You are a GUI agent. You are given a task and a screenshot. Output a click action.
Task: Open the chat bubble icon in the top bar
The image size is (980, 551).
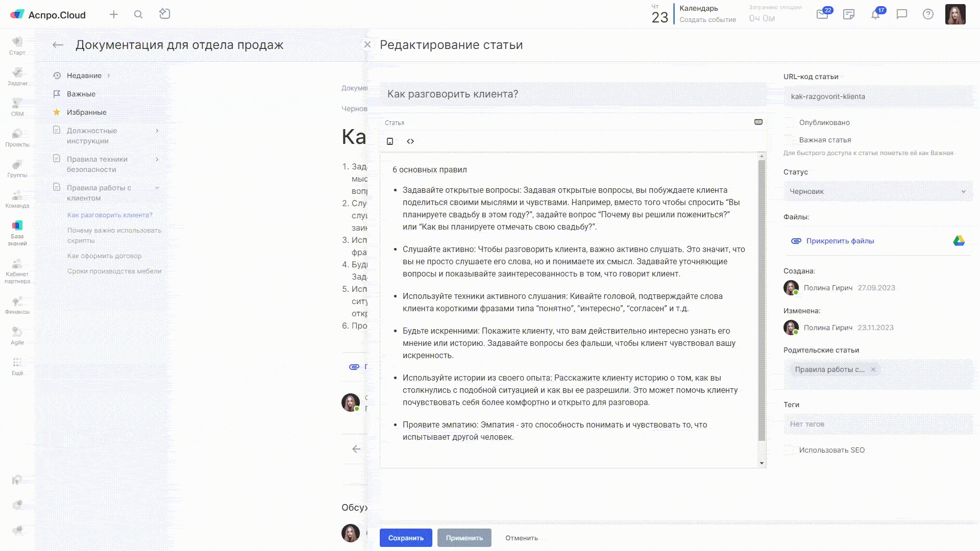[x=902, y=14]
